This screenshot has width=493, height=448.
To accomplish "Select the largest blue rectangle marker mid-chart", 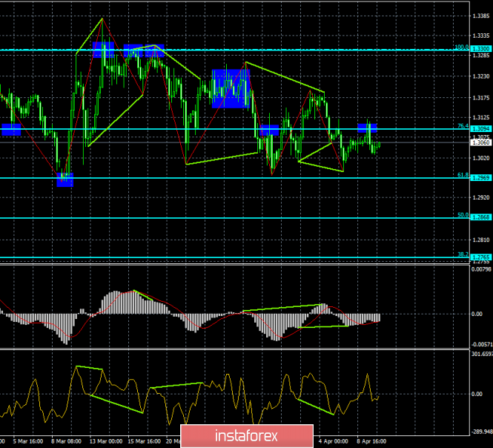I will [231, 88].
